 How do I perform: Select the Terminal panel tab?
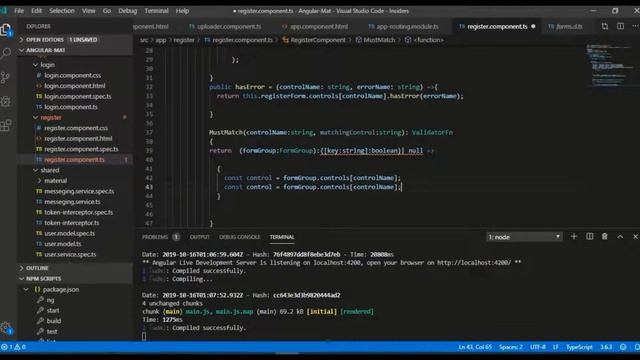282,237
